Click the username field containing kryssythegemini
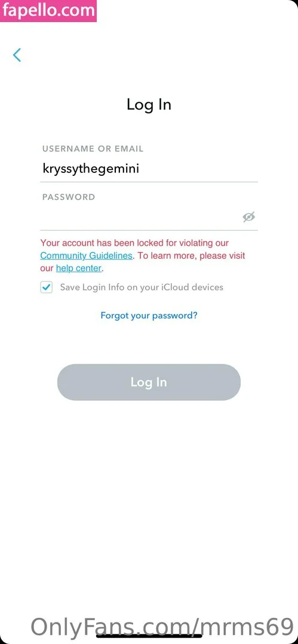This screenshot has height=644, width=298. click(149, 168)
